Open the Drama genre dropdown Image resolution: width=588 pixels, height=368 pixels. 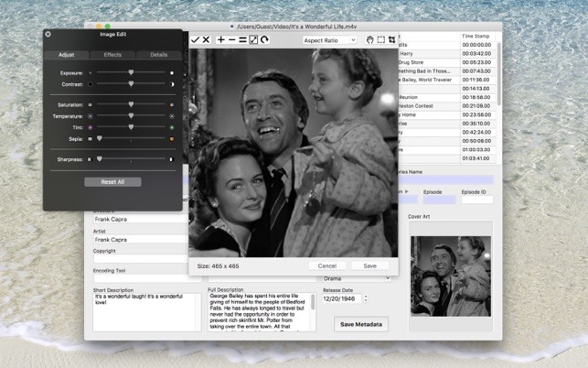tap(357, 277)
